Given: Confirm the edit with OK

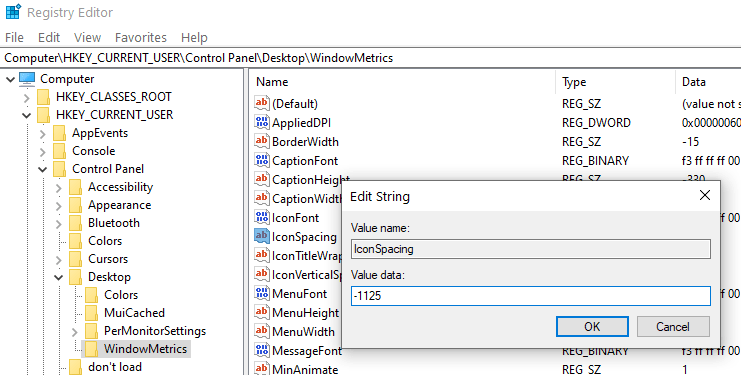Looking at the screenshot, I should (x=592, y=326).
